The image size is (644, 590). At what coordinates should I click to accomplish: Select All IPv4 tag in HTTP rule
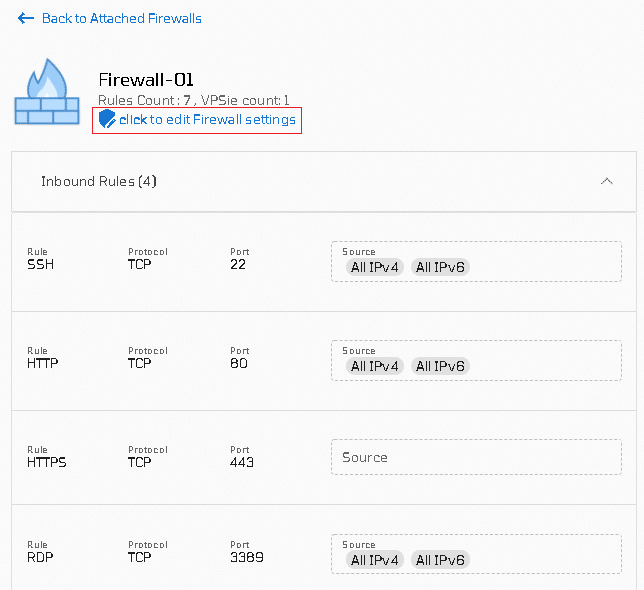coord(375,366)
